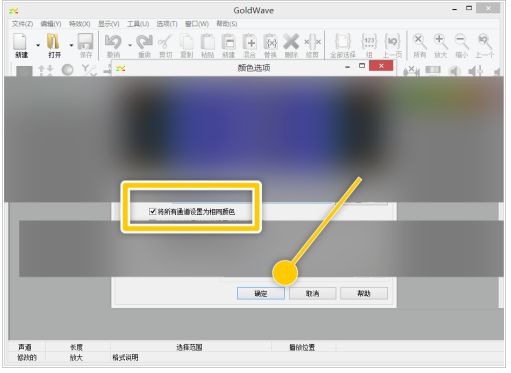Click the 剪切 scissors icon

[165, 42]
